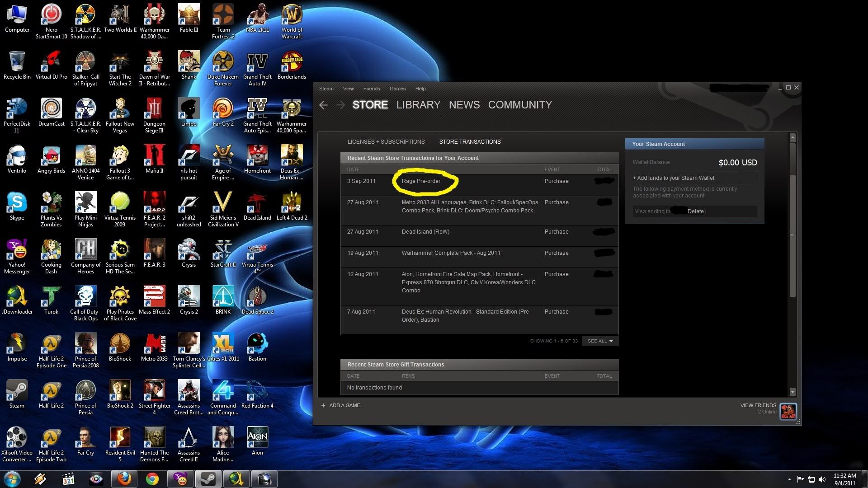Open Google Chrome from the taskbar
Image resolution: width=868 pixels, height=488 pixels.
click(x=152, y=479)
